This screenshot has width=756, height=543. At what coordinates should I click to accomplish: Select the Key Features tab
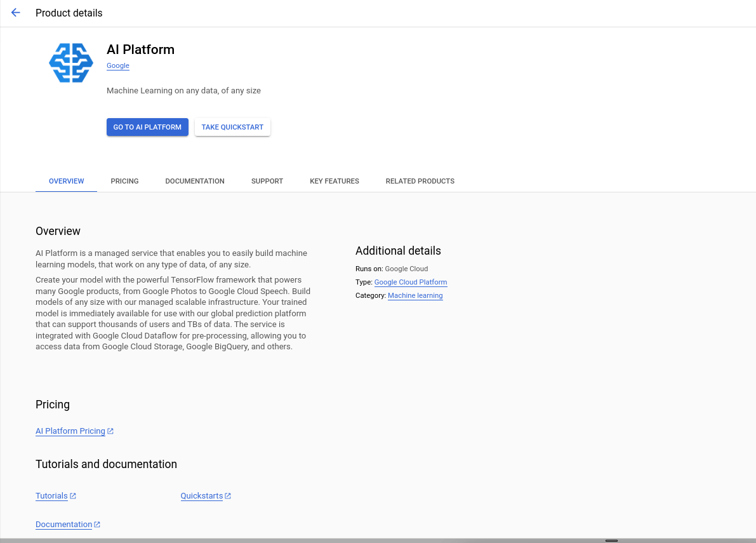tap(334, 182)
